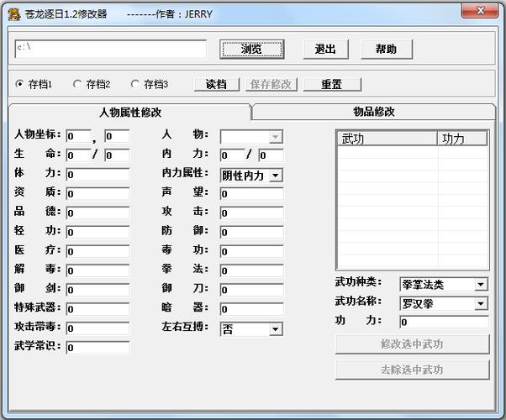Click the 特殊武器 input field

[x=98, y=309]
